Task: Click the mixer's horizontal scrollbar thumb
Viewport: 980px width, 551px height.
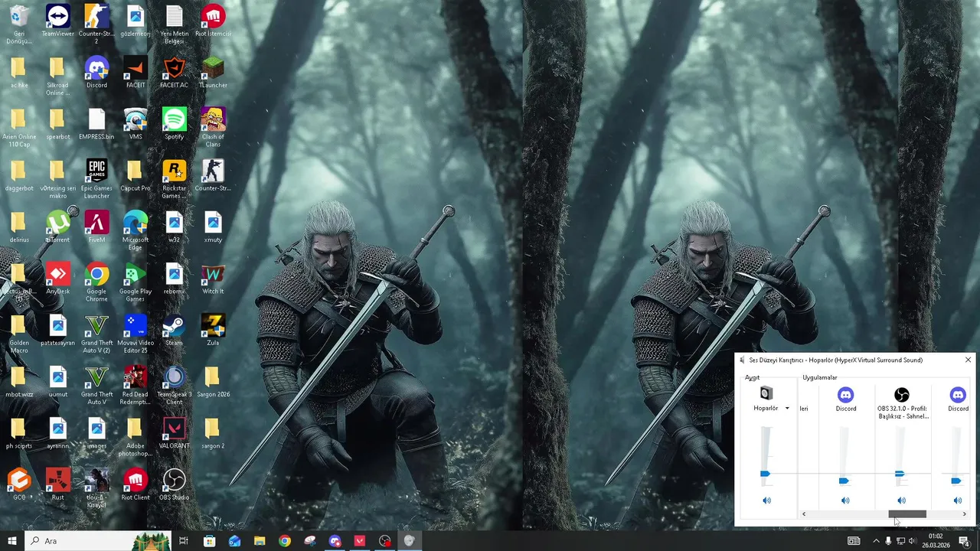Action: (x=907, y=514)
